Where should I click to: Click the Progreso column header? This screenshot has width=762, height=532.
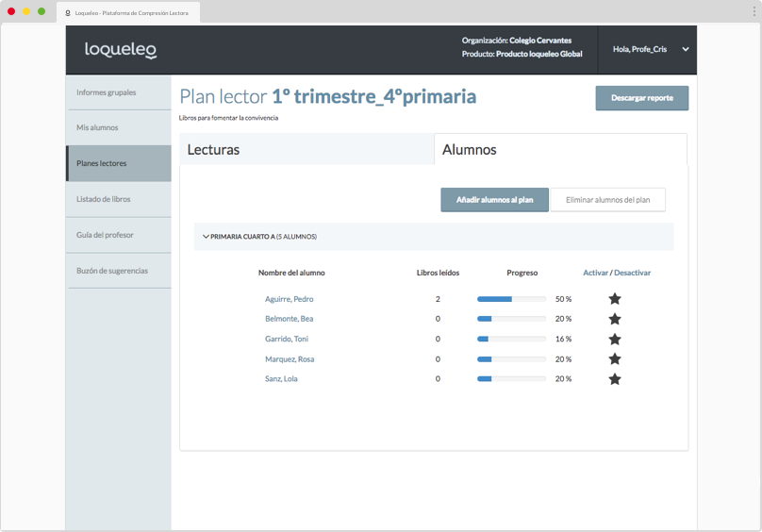[522, 273]
